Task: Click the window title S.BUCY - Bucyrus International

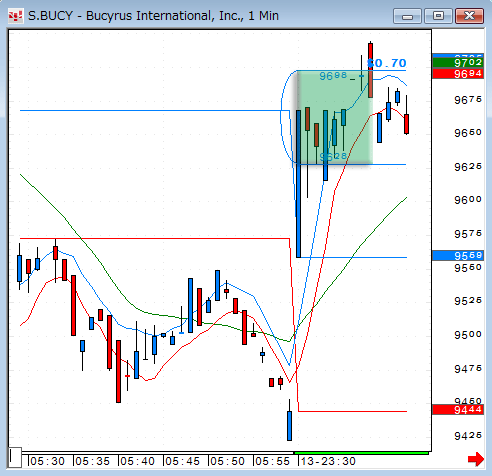Action: [x=153, y=16]
